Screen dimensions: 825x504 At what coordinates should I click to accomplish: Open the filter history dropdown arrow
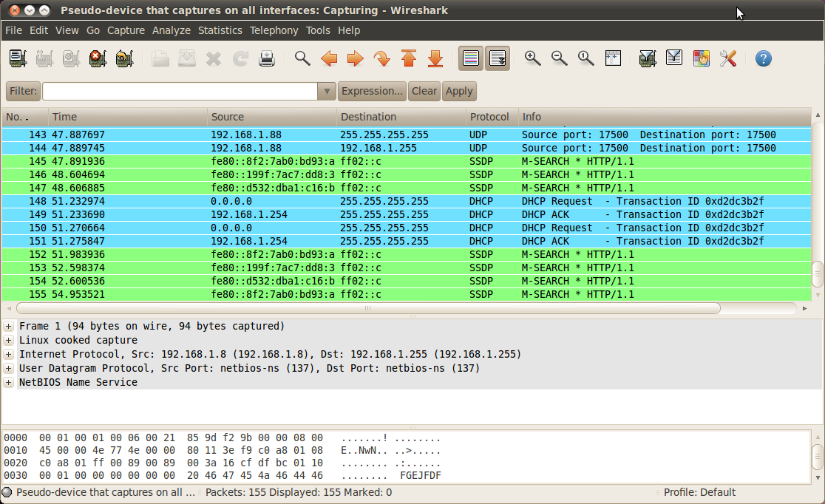point(327,91)
